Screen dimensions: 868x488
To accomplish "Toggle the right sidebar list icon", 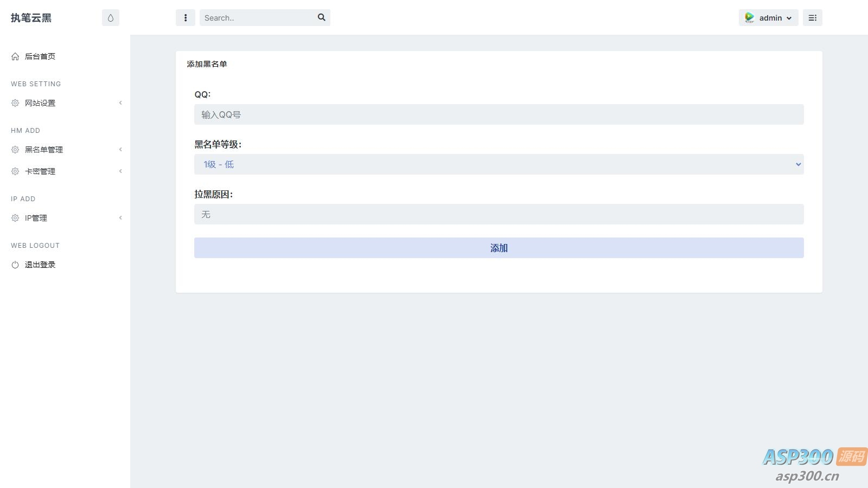I will (812, 18).
